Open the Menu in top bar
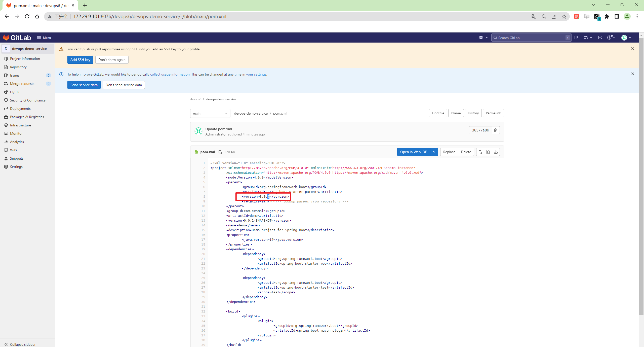 point(44,38)
